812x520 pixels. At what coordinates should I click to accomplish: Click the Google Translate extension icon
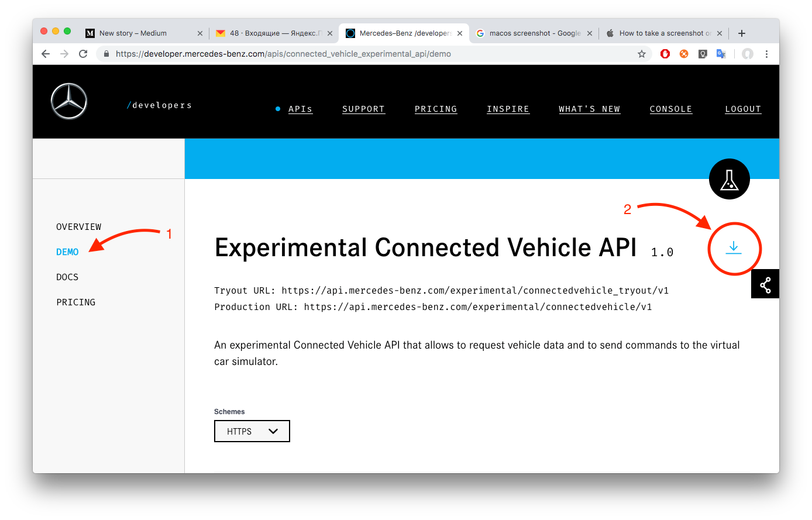click(x=721, y=54)
